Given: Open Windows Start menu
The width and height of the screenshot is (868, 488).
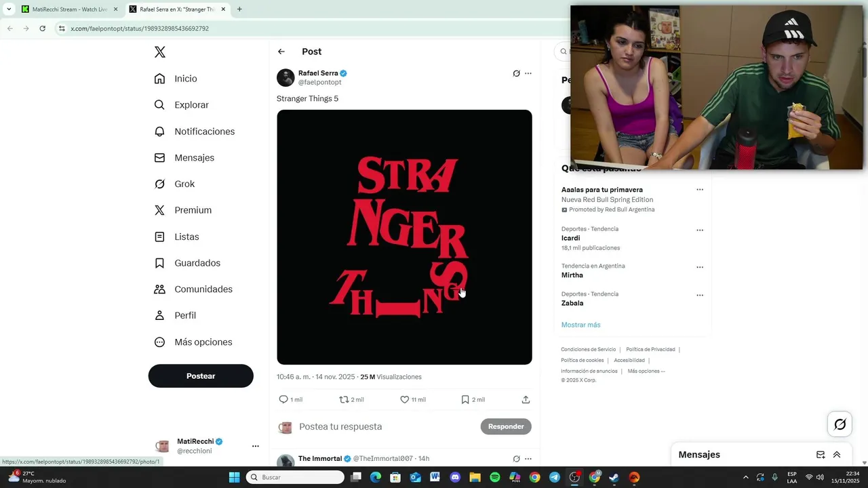Looking at the screenshot, I should pos(234,477).
